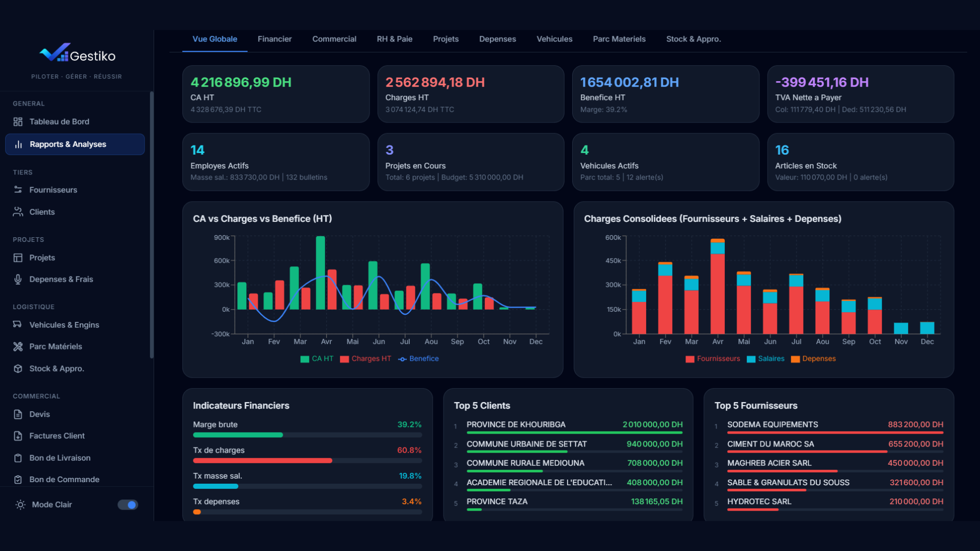This screenshot has width=980, height=551.
Task: Enable Mode Clair with the switch
Action: click(x=128, y=505)
